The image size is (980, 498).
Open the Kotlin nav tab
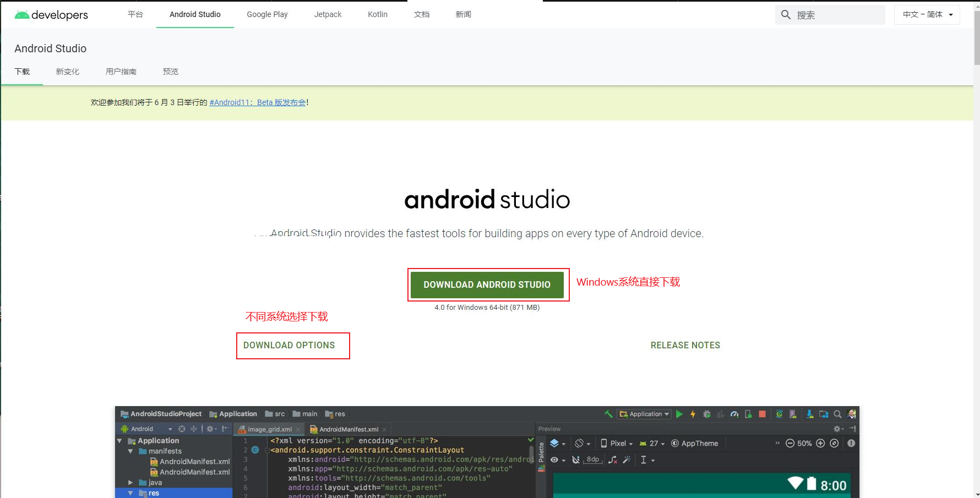(378, 14)
